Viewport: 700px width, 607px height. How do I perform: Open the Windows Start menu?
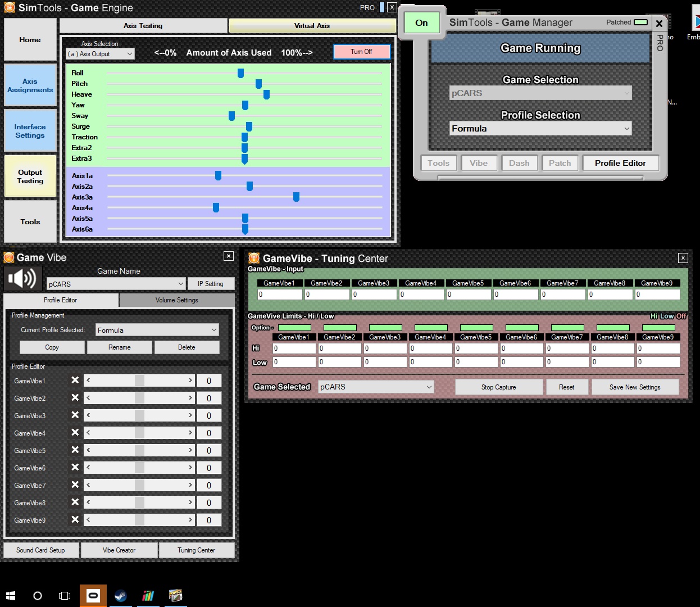pyautogui.click(x=11, y=596)
